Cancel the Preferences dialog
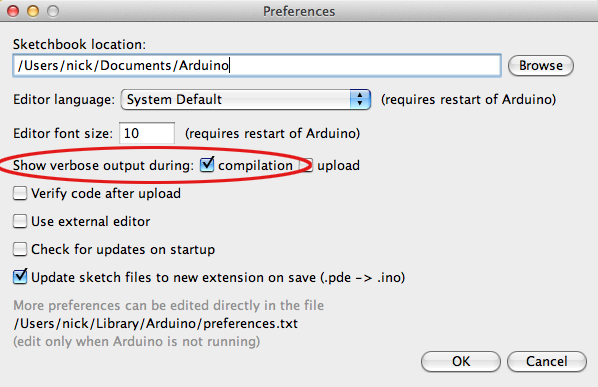Image resolution: width=598 pixels, height=387 pixels. [x=547, y=361]
